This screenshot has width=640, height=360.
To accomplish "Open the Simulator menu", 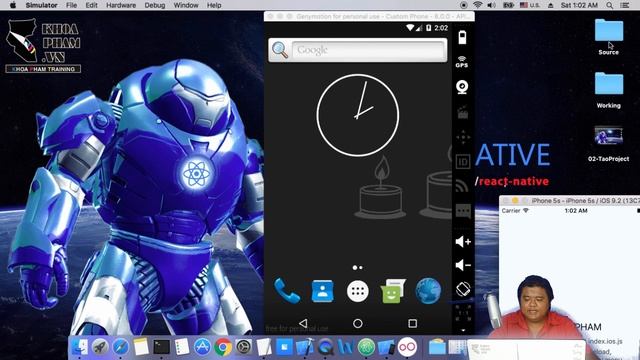I will coord(42,5).
